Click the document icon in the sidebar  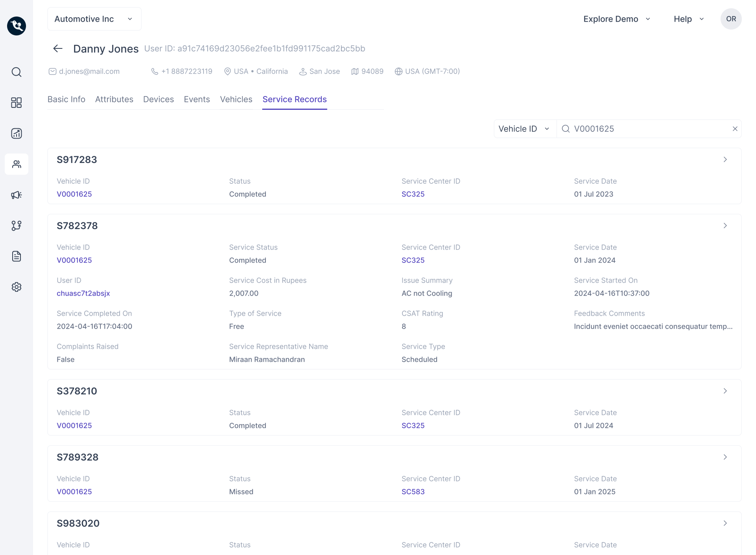pos(17,256)
